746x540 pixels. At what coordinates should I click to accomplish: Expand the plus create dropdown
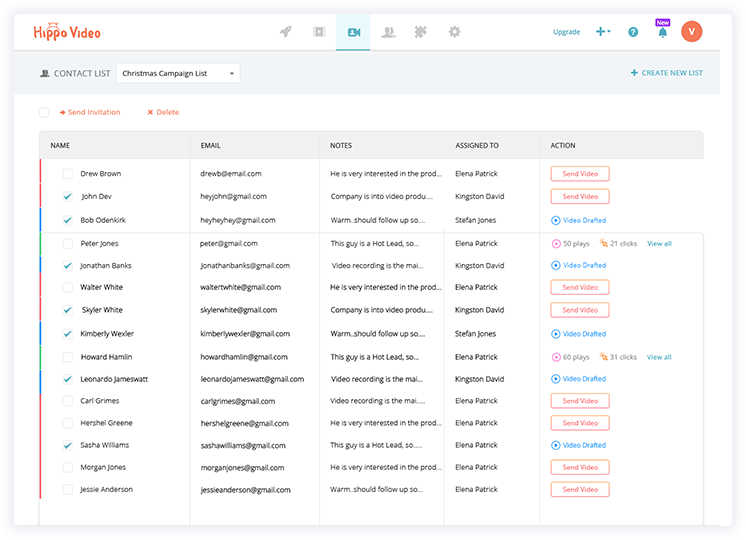tap(603, 32)
